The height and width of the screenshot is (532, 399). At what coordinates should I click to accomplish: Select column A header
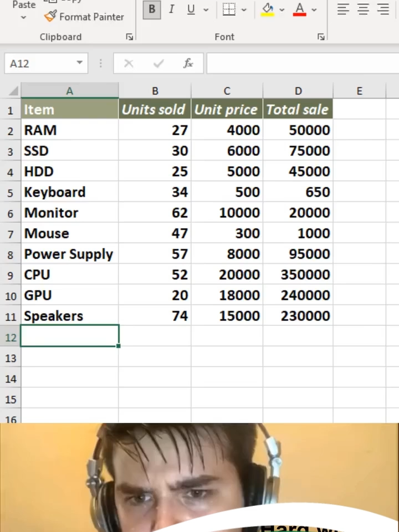tap(70, 91)
